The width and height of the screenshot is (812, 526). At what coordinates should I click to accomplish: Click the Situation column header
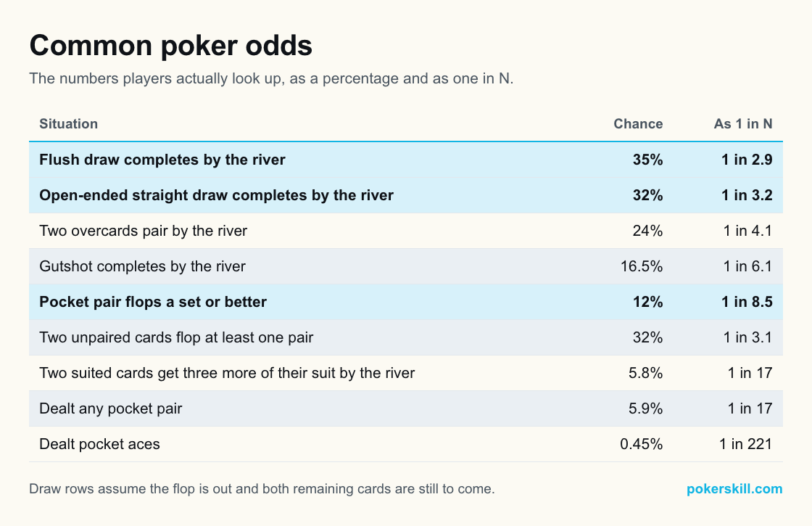click(68, 124)
